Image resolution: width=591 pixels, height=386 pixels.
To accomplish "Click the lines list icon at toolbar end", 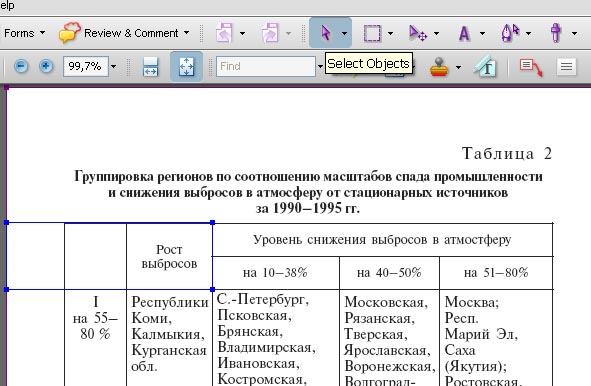I will (566, 67).
